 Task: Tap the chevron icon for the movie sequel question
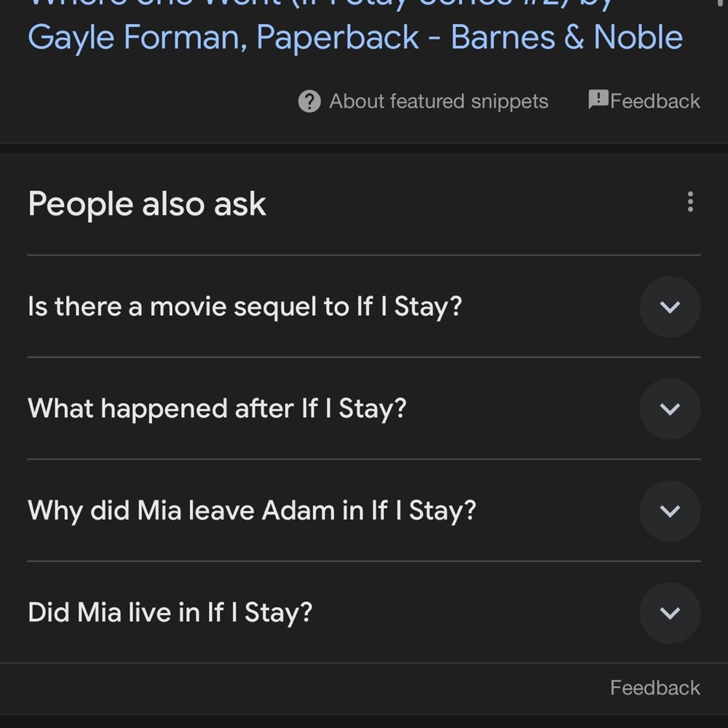tap(670, 307)
